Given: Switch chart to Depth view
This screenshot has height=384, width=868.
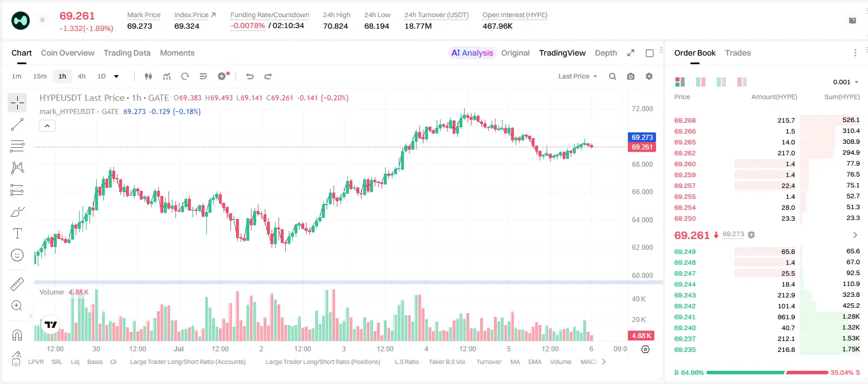Looking at the screenshot, I should pyautogui.click(x=606, y=53).
